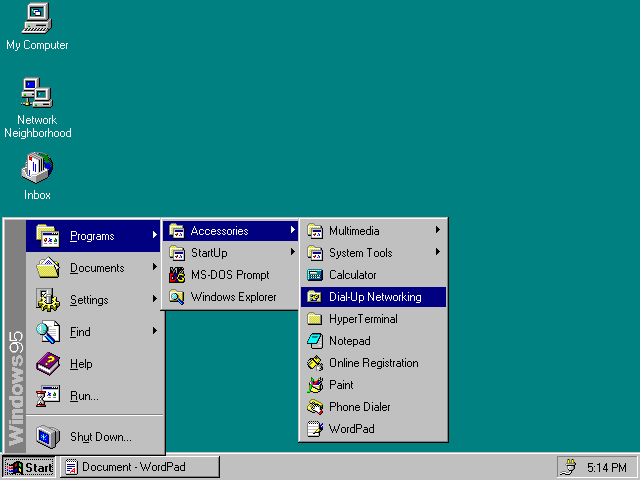Expand the System Tools submenu arrow
This screenshot has height=480, width=640.
pos(438,252)
